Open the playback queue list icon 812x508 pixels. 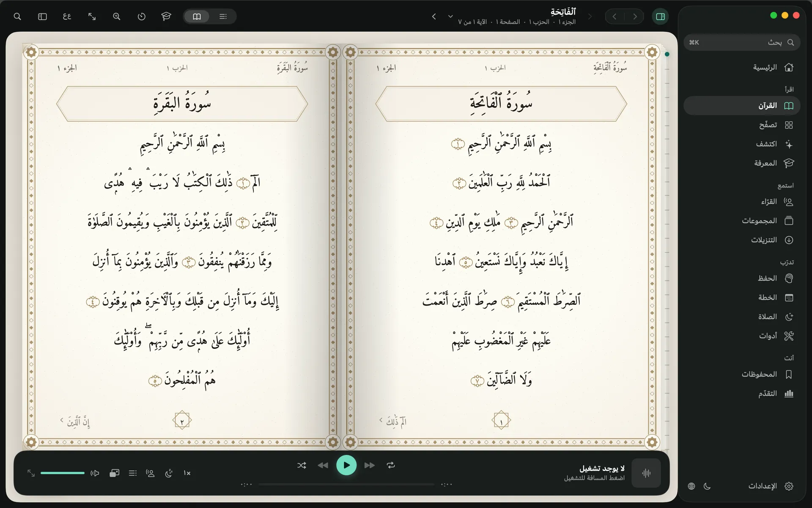point(133,473)
